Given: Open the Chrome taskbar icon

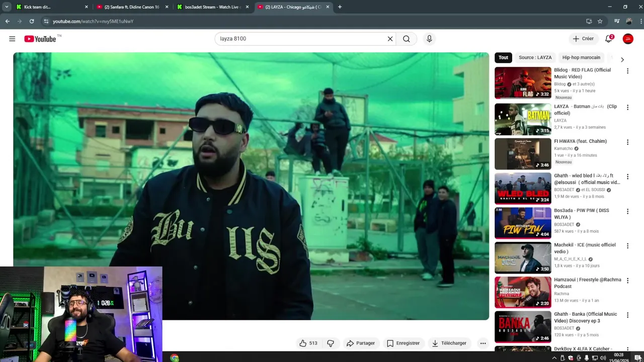Looking at the screenshot, I should click(x=174, y=358).
